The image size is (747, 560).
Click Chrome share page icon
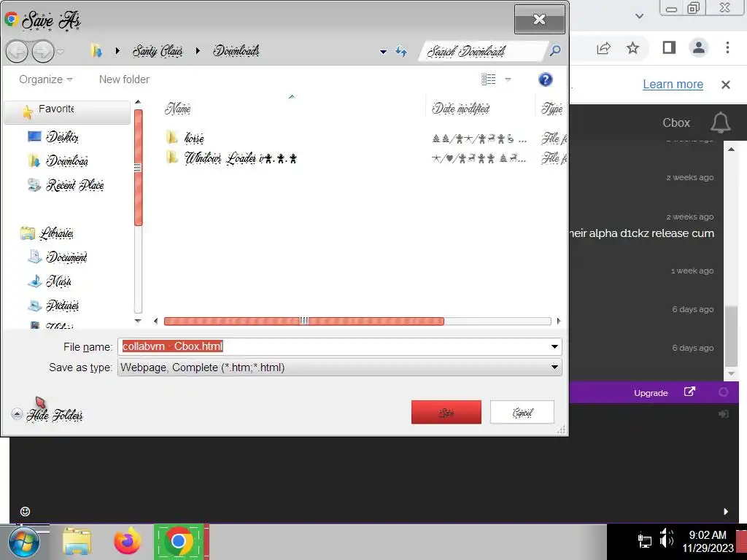603,47
